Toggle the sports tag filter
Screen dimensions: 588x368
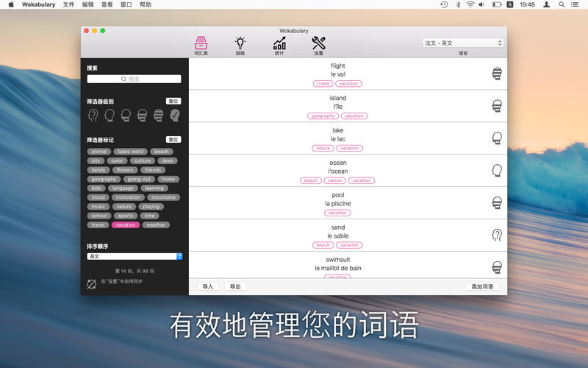tap(126, 216)
